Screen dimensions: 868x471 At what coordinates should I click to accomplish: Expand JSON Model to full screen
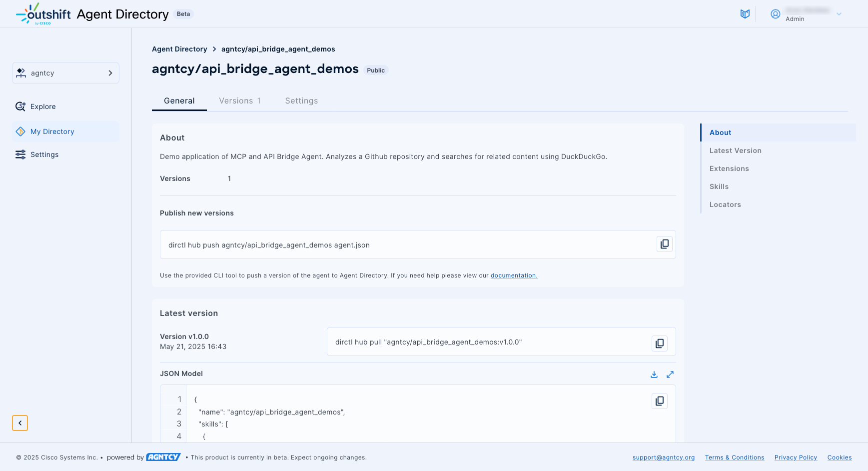point(670,374)
